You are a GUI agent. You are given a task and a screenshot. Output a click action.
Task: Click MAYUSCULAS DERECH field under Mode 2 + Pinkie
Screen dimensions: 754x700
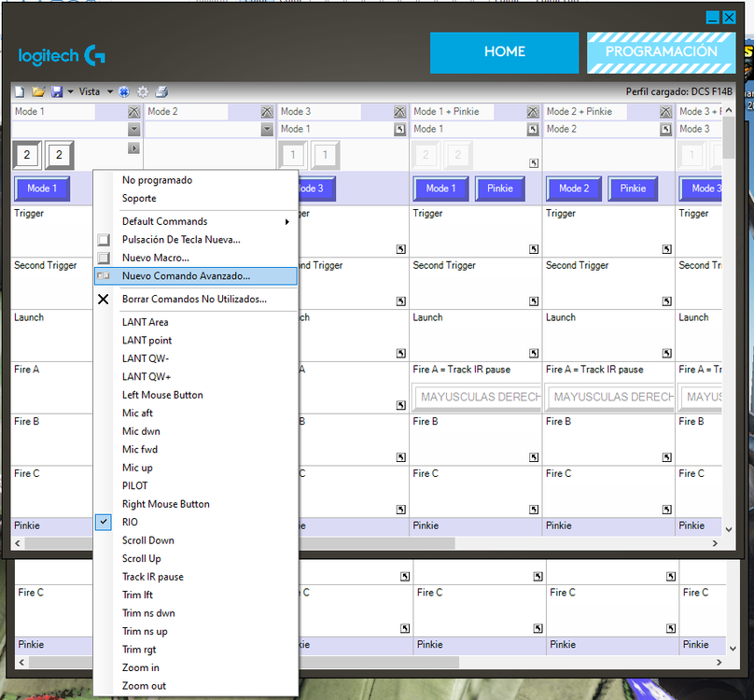tap(609, 397)
